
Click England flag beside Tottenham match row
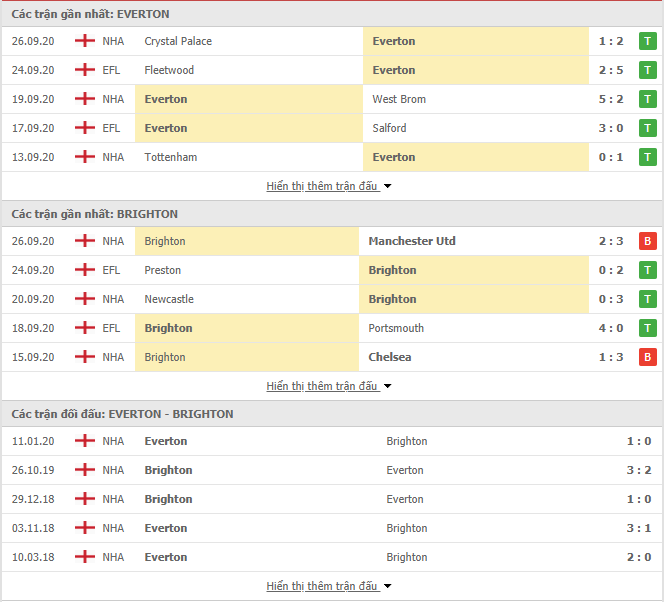click(85, 157)
